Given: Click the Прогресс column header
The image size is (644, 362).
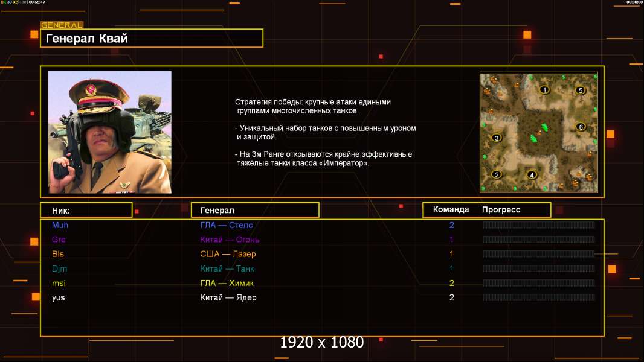Looking at the screenshot, I should point(501,210).
